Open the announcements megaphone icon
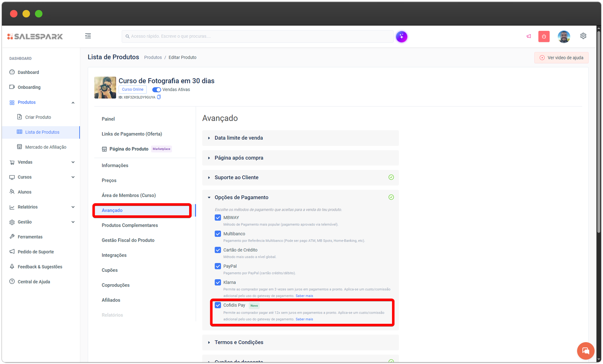The height and width of the screenshot is (364, 603). [x=529, y=37]
